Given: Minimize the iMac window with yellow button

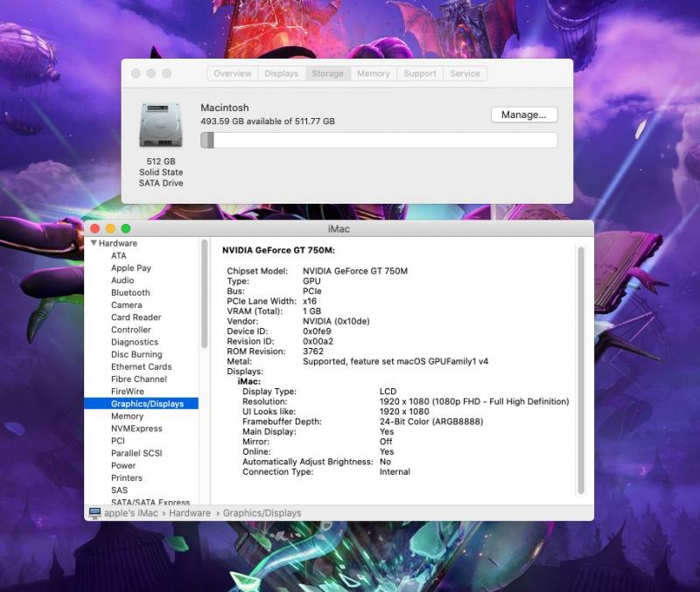Looking at the screenshot, I should (x=110, y=228).
